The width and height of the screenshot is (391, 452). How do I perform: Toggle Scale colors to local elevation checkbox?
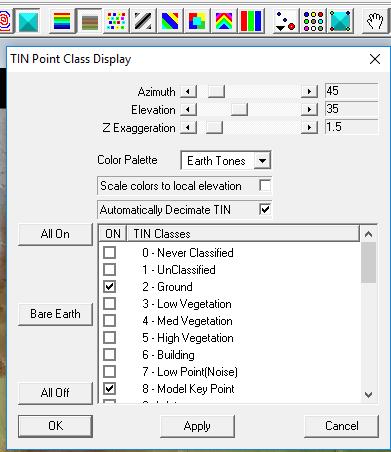265,185
